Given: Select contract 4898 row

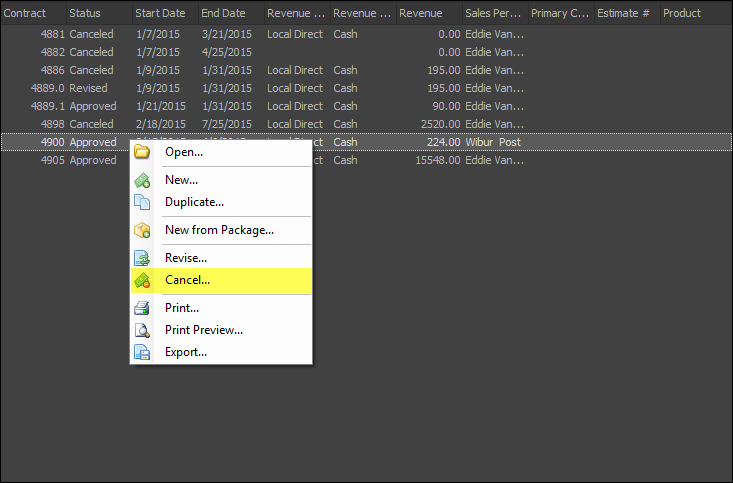Looking at the screenshot, I should (x=366, y=124).
